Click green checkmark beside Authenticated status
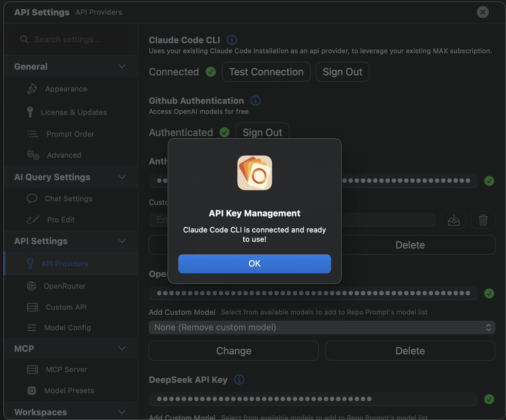 [225, 132]
